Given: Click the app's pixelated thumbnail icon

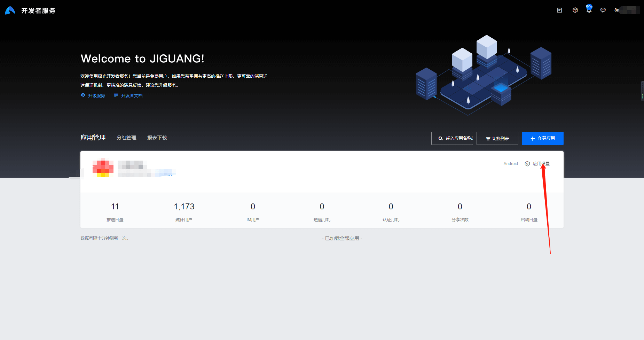Looking at the screenshot, I should coord(103,168).
